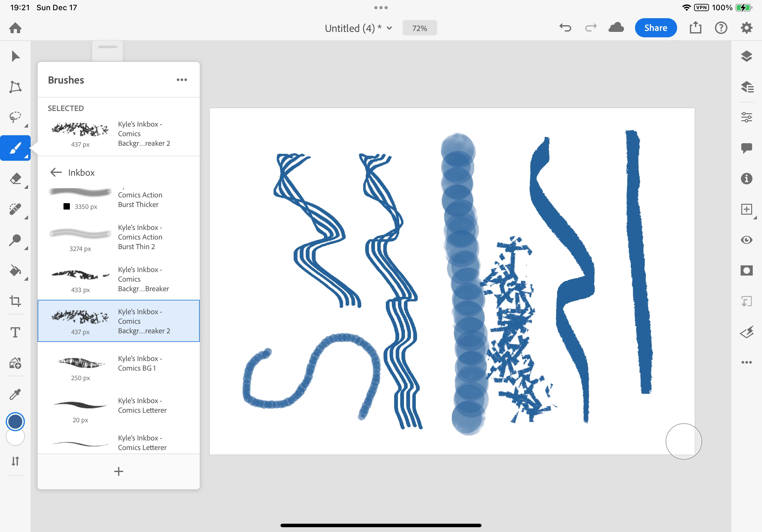The width and height of the screenshot is (762, 532).
Task: Select the Type tool
Action: click(15, 332)
